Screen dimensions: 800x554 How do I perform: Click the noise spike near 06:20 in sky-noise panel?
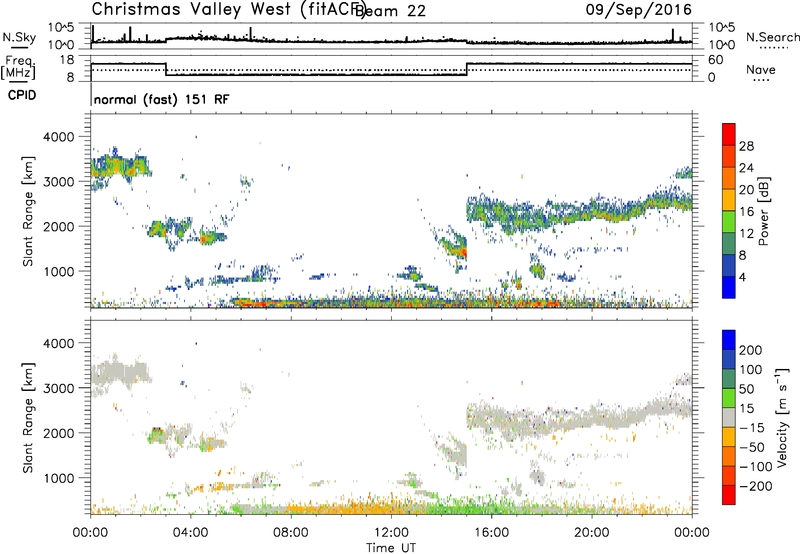(x=251, y=33)
